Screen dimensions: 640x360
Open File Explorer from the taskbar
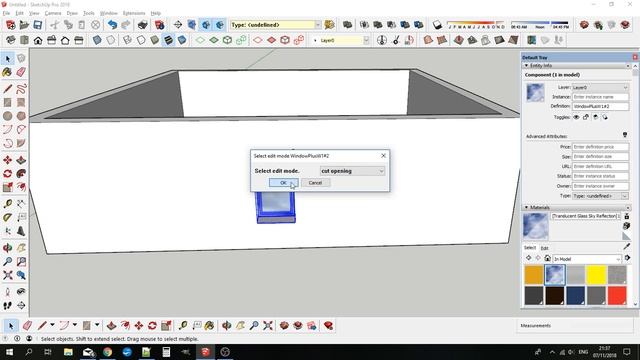click(68, 352)
